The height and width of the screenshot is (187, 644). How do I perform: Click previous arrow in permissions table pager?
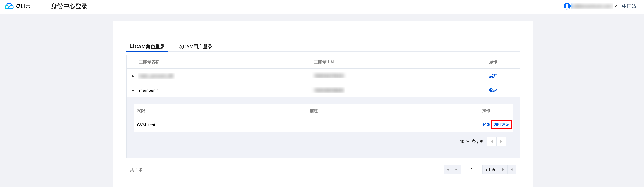[x=492, y=142]
